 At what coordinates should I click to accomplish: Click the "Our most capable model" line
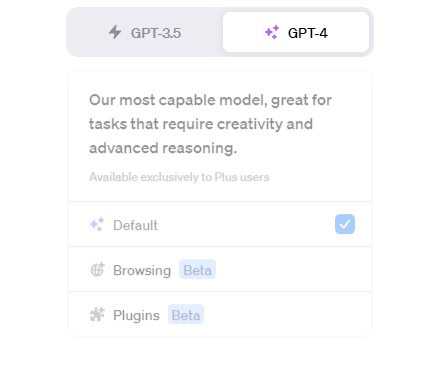pyautogui.click(x=210, y=100)
